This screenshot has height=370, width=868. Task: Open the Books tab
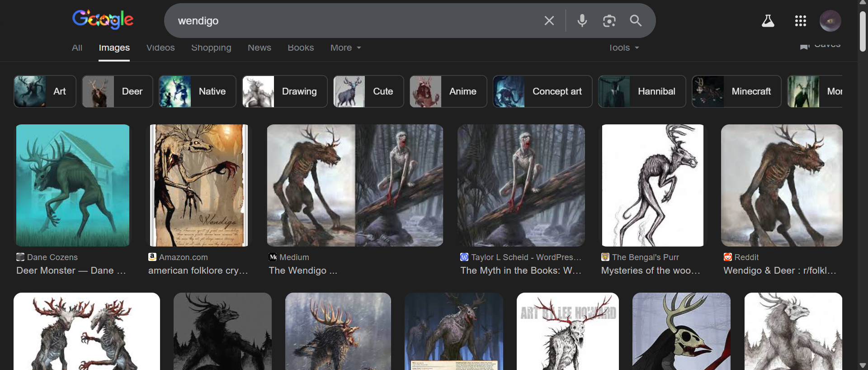click(x=301, y=47)
